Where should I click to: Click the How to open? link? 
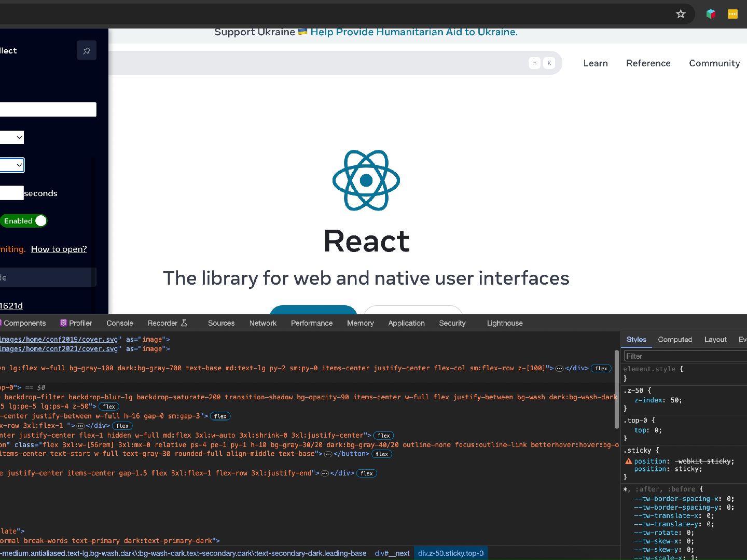59,249
